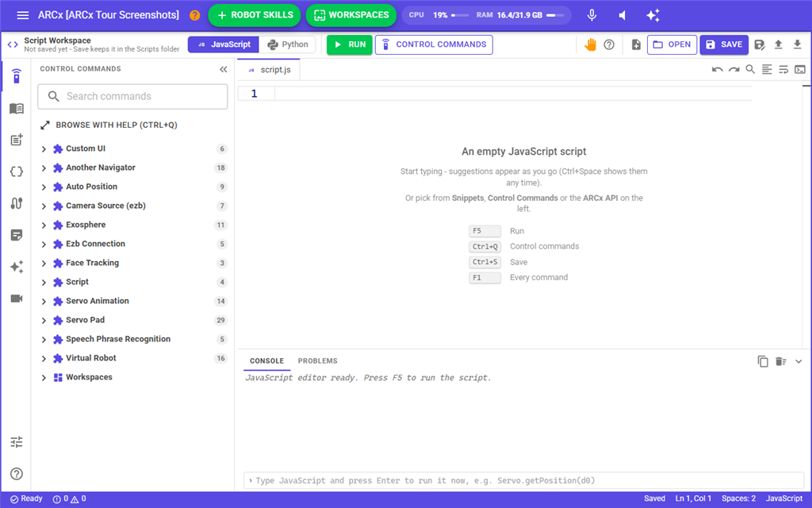
Task: Copy console output
Action: (763, 361)
